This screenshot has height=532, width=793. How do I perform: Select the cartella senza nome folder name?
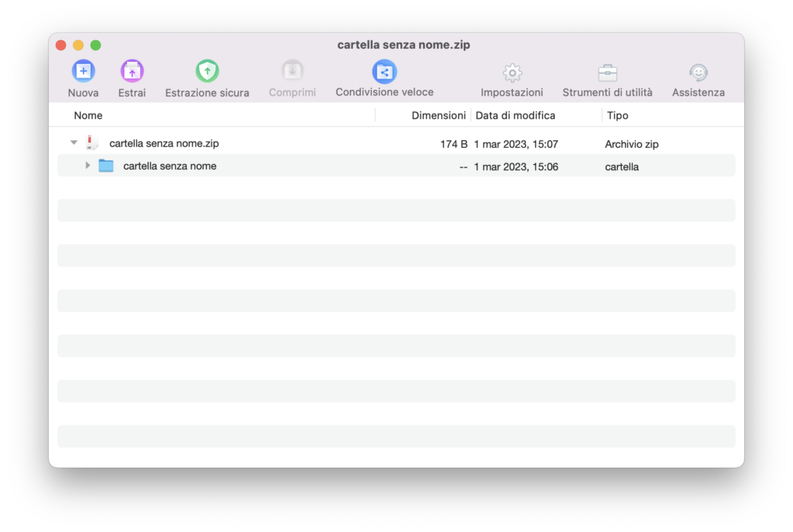click(170, 166)
